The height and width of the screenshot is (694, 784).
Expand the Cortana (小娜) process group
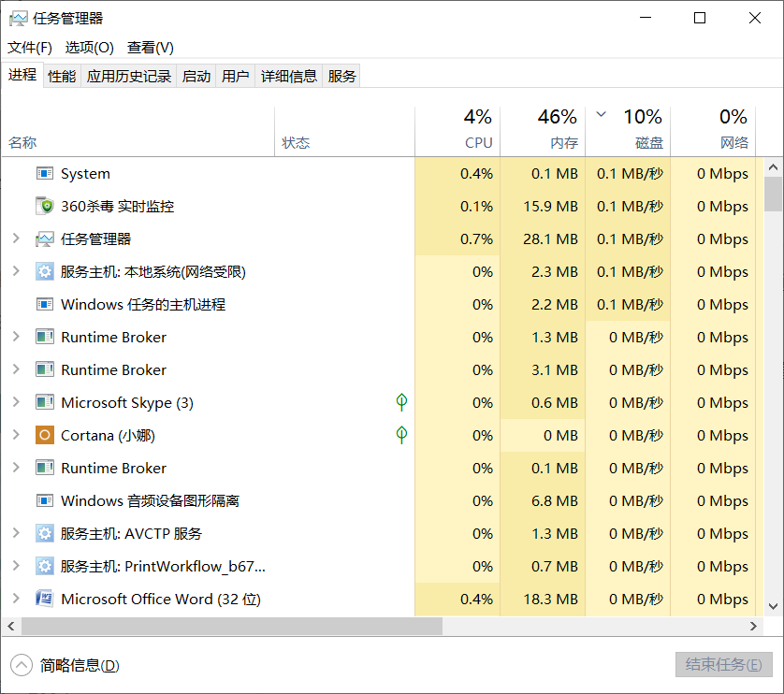pyautogui.click(x=16, y=435)
